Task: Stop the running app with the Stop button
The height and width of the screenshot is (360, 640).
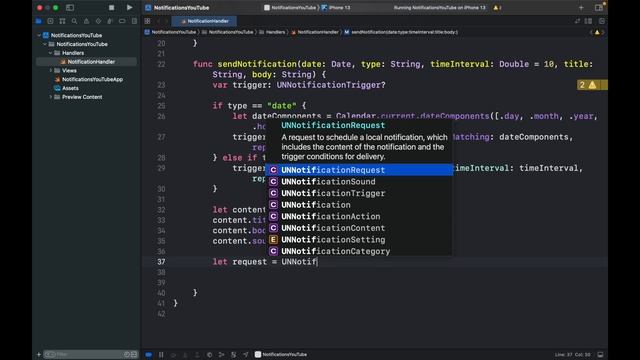Action: (x=111, y=7)
